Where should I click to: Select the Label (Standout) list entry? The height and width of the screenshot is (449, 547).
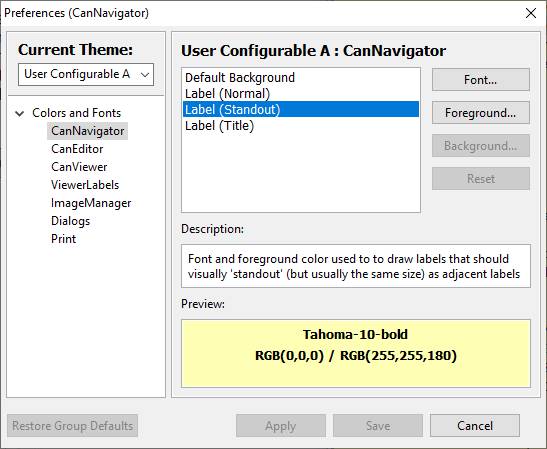301,110
